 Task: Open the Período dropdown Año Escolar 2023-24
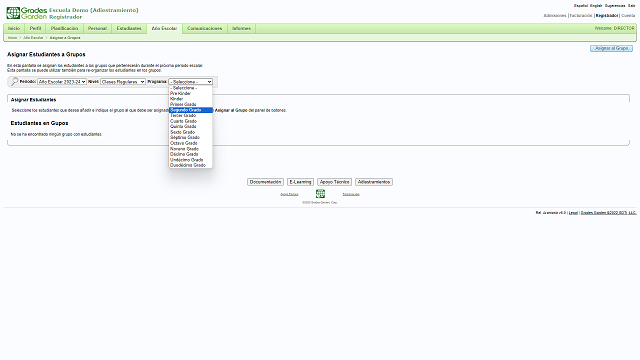[62, 82]
